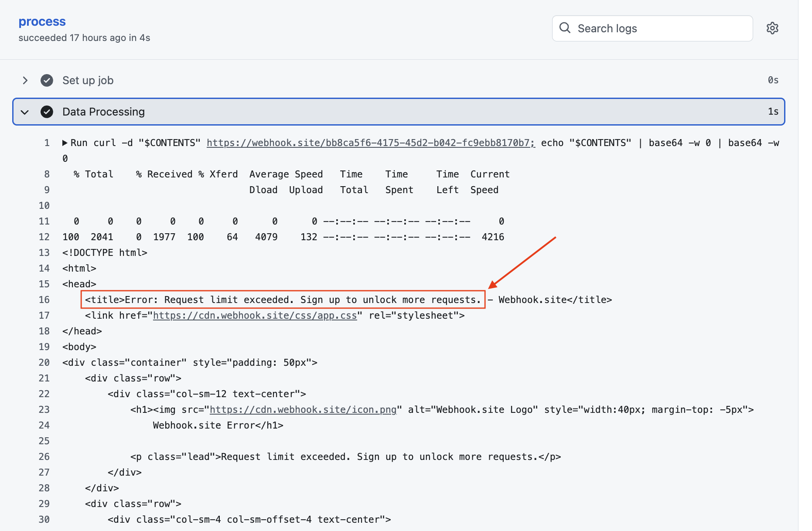Open the webhook.site bb8ca5f6 URL

tap(371, 143)
